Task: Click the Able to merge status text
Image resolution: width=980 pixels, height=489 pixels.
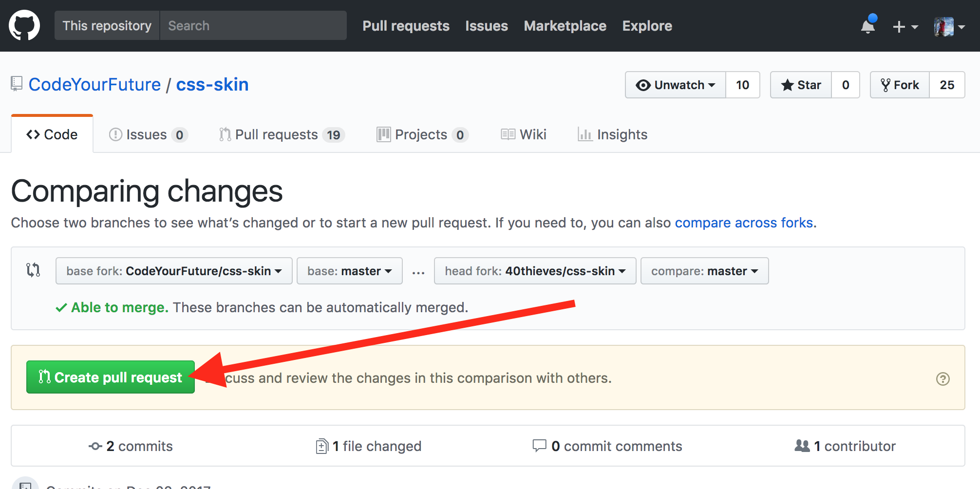Action: (x=120, y=307)
